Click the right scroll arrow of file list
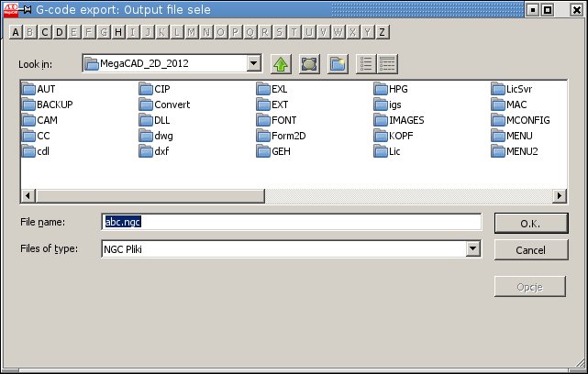The image size is (588, 374). pos(560,195)
